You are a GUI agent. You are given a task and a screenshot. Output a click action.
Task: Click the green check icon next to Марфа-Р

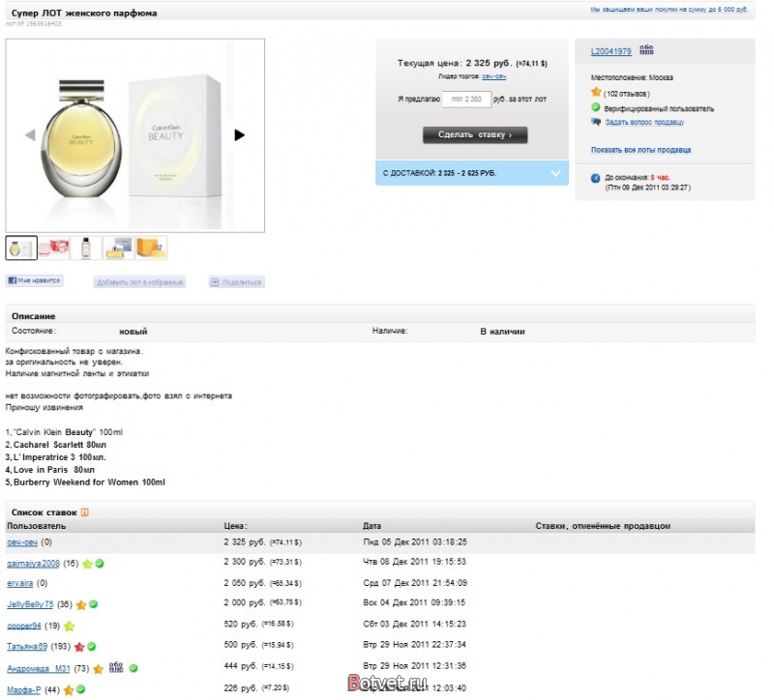point(81,689)
